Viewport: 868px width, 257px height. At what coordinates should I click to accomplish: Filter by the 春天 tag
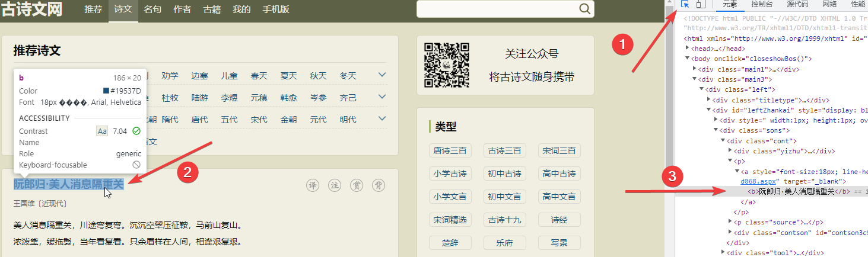[259, 76]
